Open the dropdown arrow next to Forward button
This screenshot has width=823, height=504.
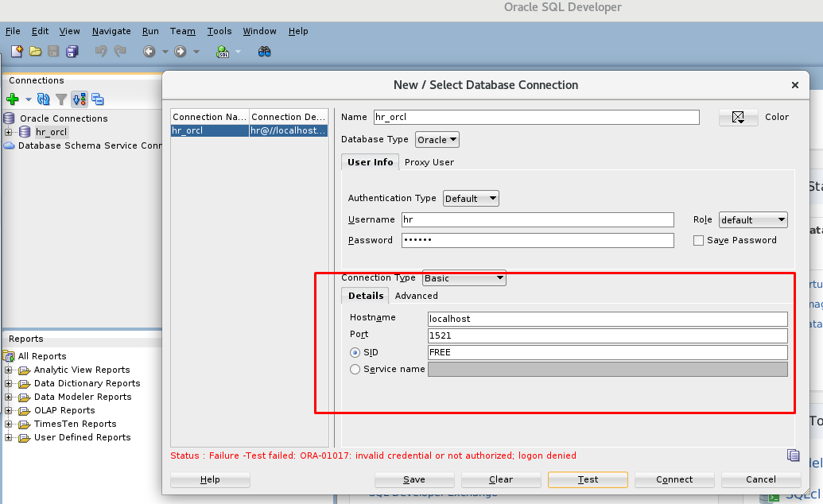tap(196, 52)
